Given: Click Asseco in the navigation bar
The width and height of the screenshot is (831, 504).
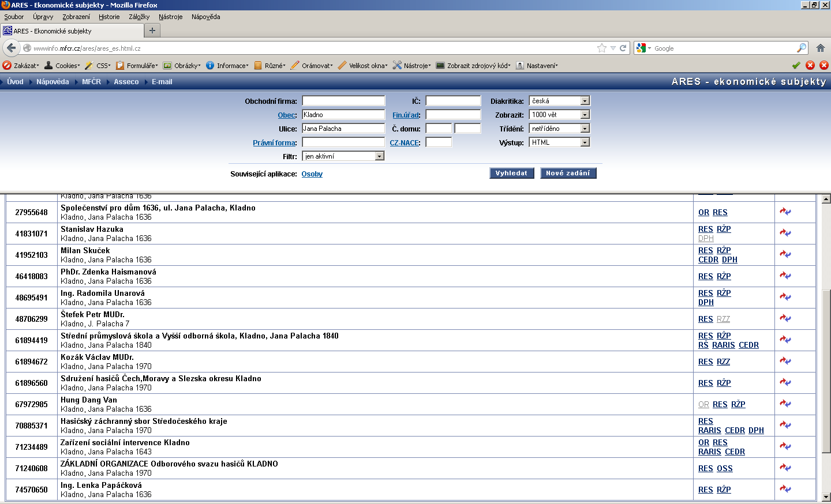Looking at the screenshot, I should (126, 82).
